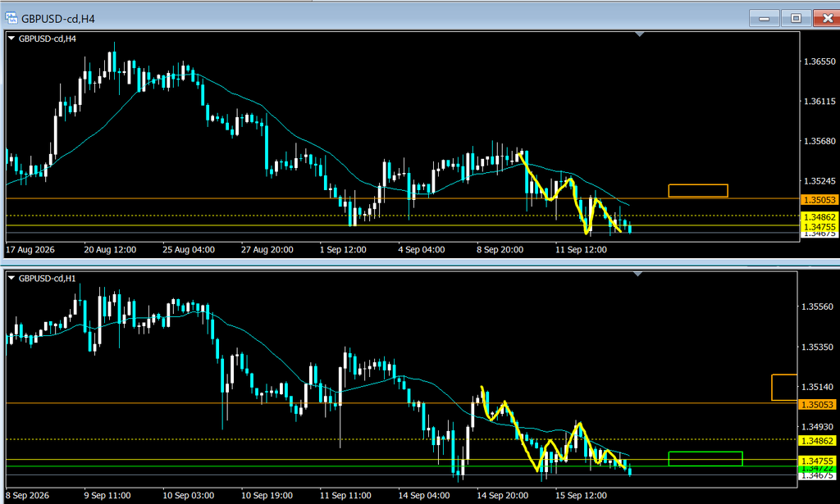840x504 pixels.
Task: Click the 1.36550 price scale label
Action: (x=819, y=61)
